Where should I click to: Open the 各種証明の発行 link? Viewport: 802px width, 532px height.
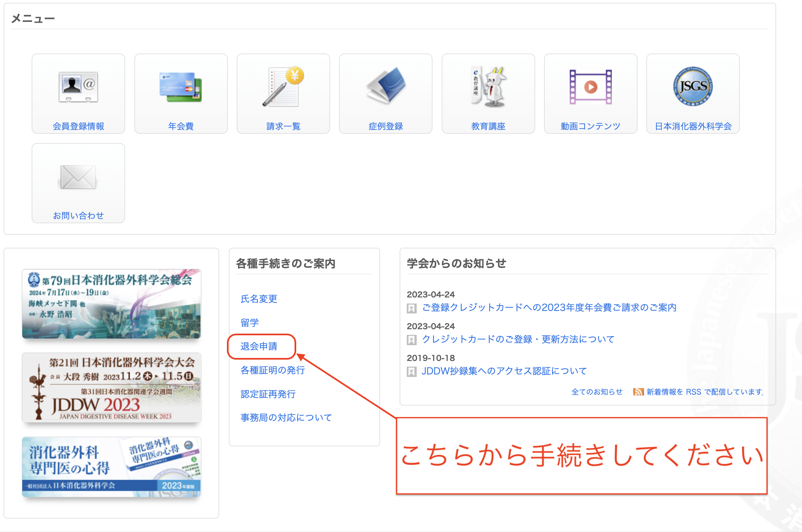click(x=273, y=370)
